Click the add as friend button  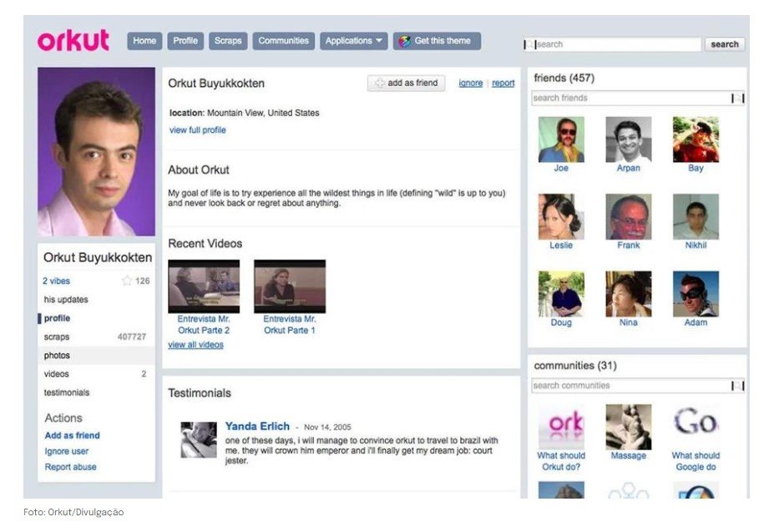[406, 84]
